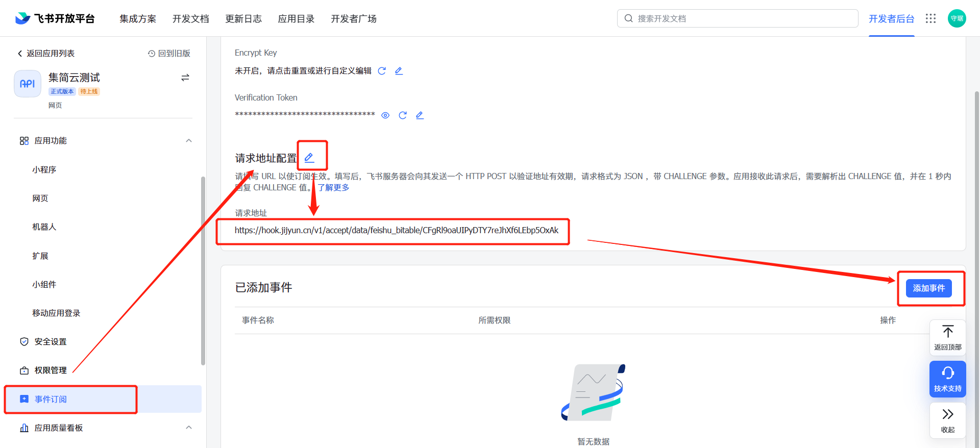Click the 待上线 status badge
Image resolution: width=980 pixels, height=448 pixels.
click(89, 91)
